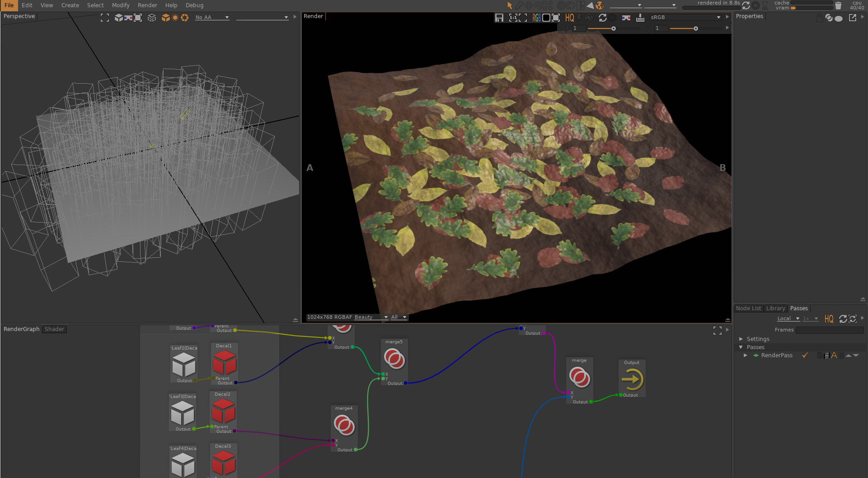This screenshot has width=868, height=478.
Task: Click the lock icon in Properties panel
Action: coord(819,18)
